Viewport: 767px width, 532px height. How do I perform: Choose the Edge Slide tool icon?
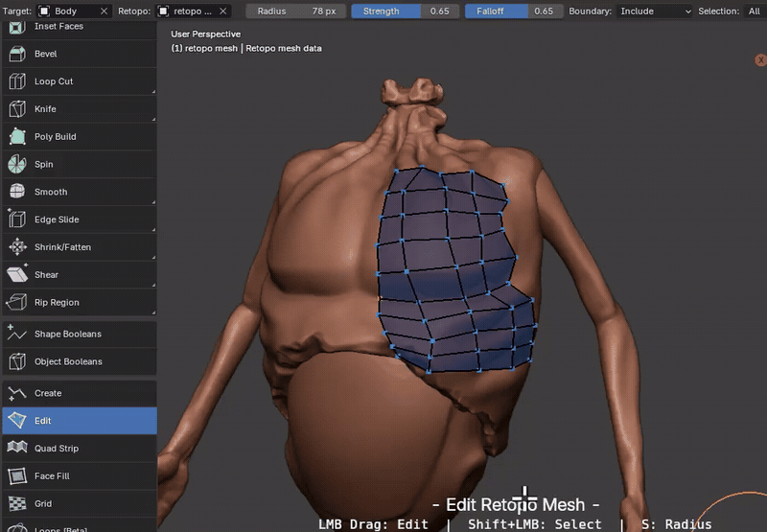(17, 220)
